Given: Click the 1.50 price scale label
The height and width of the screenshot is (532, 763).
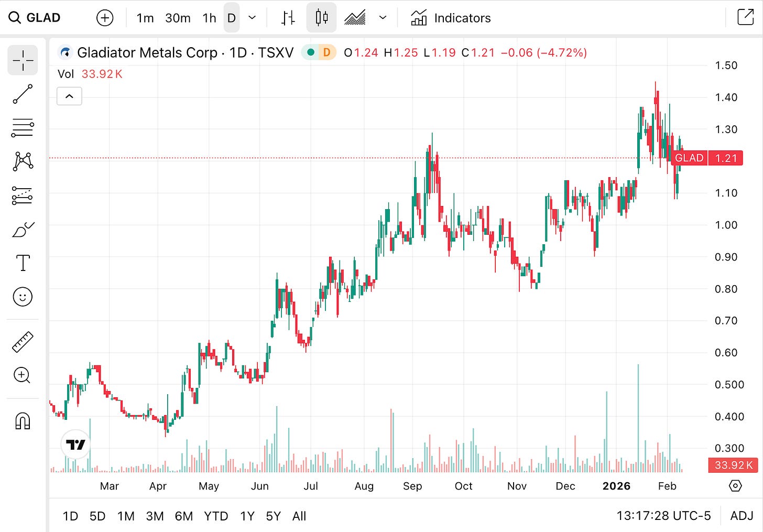Looking at the screenshot, I should coord(726,66).
